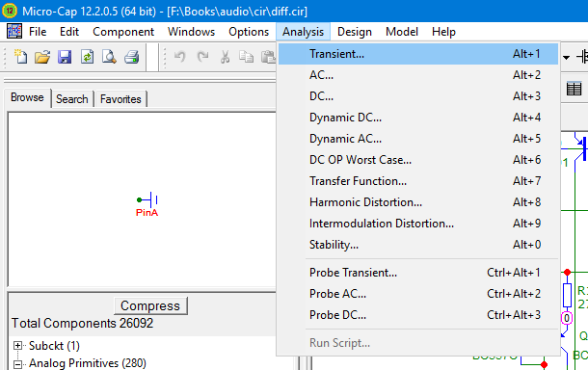Open the Windows menu

191,32
